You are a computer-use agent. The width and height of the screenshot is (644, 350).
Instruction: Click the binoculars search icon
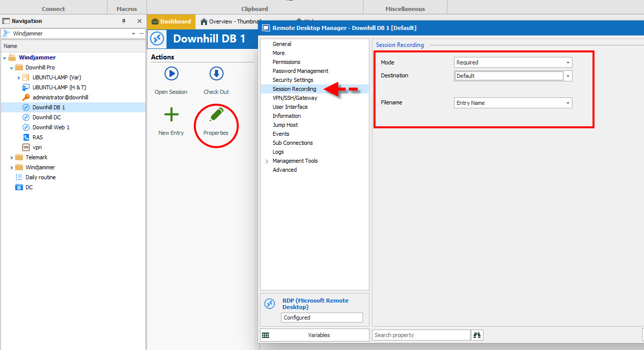(477, 335)
